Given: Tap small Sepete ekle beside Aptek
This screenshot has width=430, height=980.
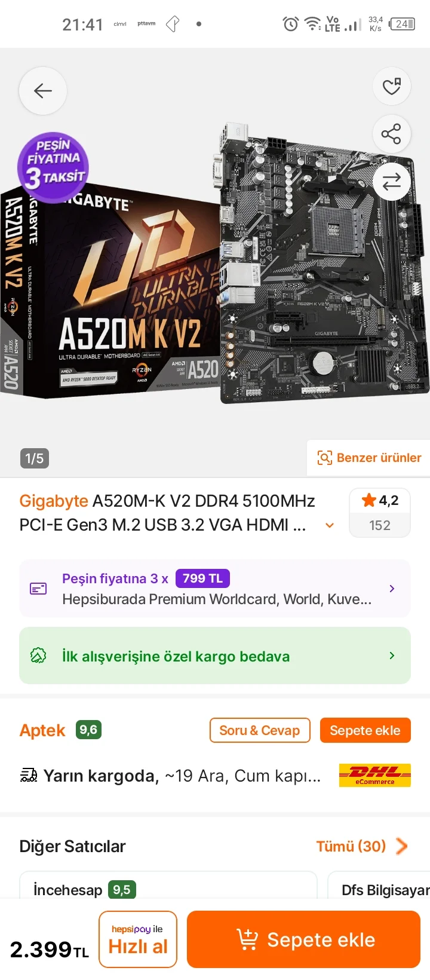Looking at the screenshot, I should [x=365, y=730].
